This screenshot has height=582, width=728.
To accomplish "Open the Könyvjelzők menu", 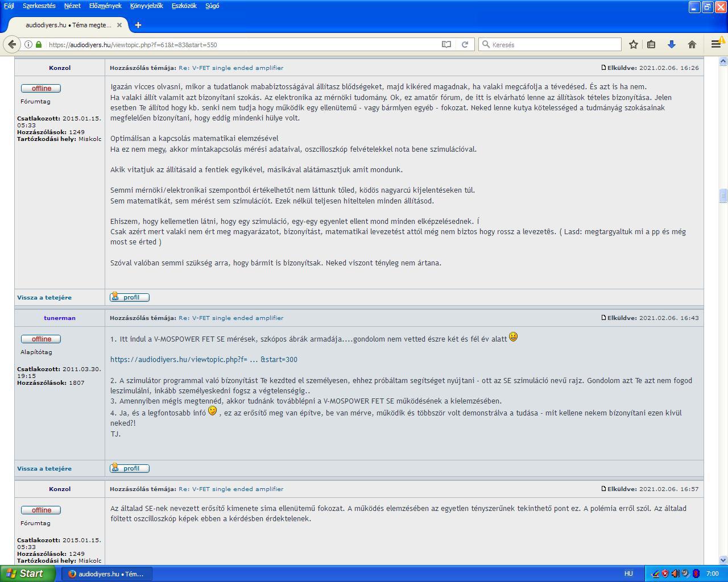I will [x=146, y=6].
